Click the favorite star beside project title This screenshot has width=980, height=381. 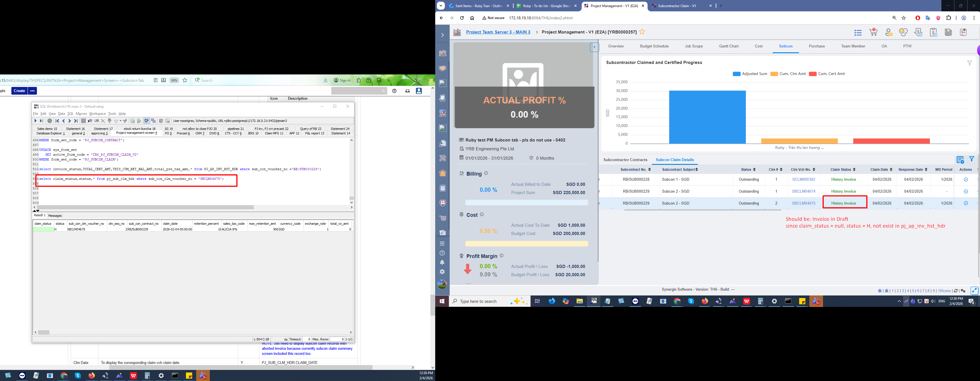(x=642, y=32)
